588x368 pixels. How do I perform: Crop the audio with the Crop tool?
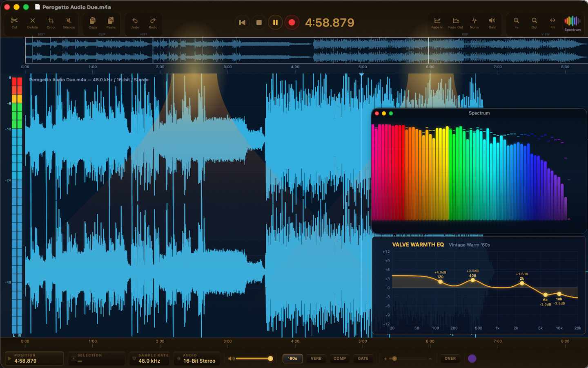51,22
